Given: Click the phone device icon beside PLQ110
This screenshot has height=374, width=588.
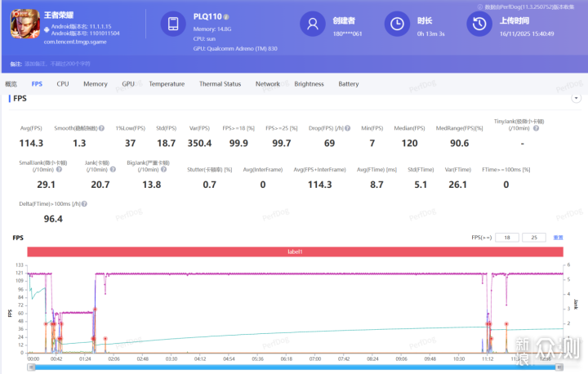Looking at the screenshot, I should [x=173, y=24].
